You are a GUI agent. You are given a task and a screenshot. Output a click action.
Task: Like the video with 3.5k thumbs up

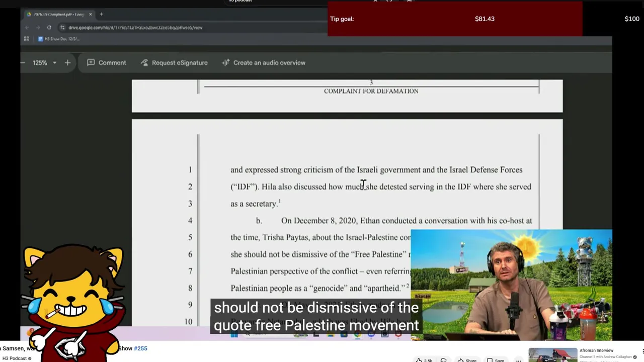pos(424,360)
